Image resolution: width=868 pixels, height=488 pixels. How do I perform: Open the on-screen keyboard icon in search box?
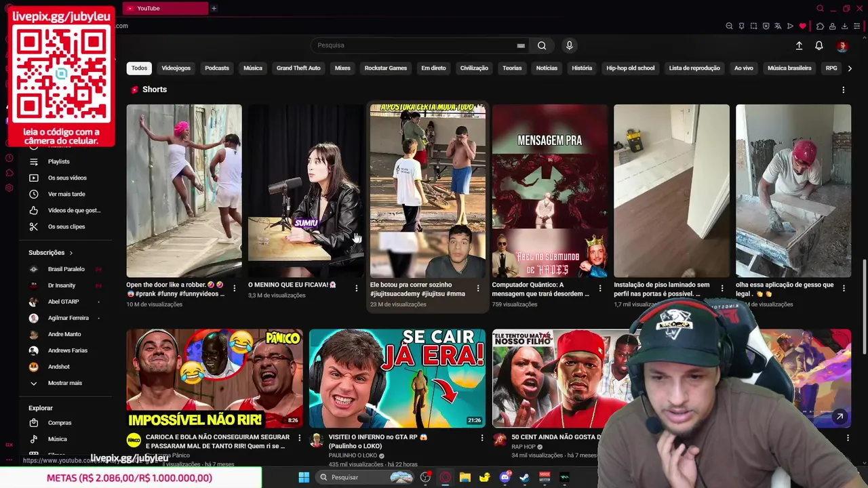click(x=521, y=45)
